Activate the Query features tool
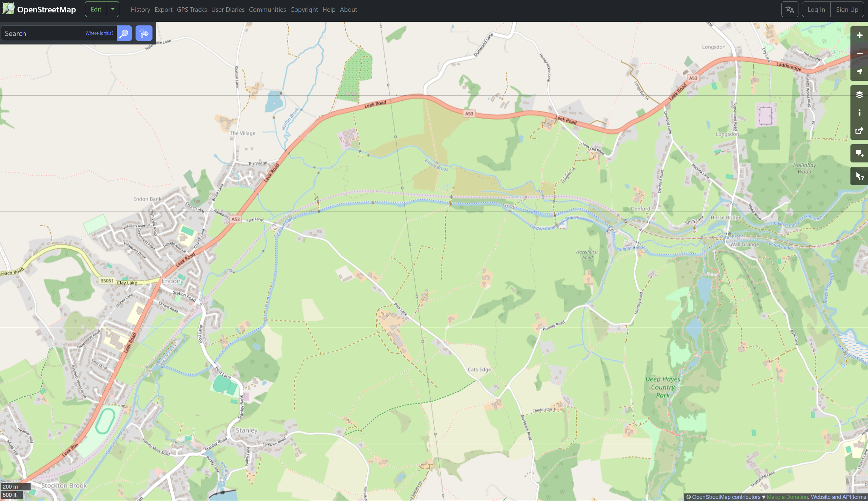Image resolution: width=868 pixels, height=501 pixels. tap(859, 176)
